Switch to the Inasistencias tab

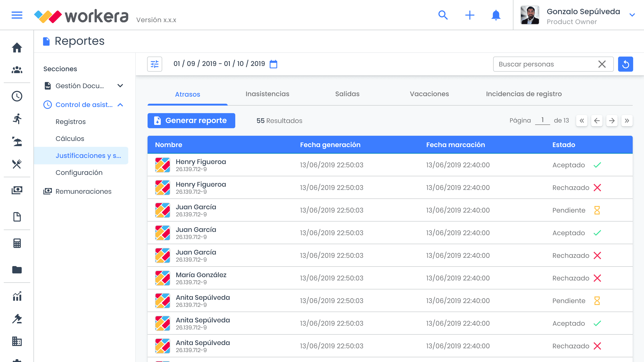click(x=267, y=94)
